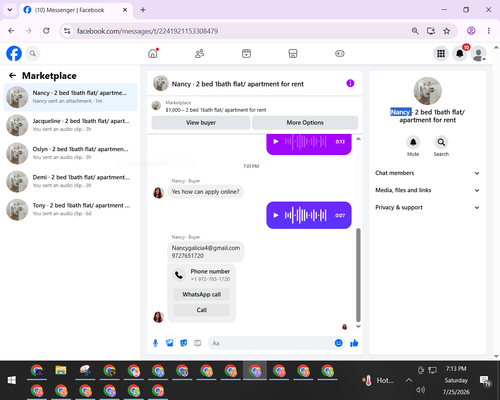Open Chrome three-dot menu
Screen dimensions: 500x400
[489, 31]
